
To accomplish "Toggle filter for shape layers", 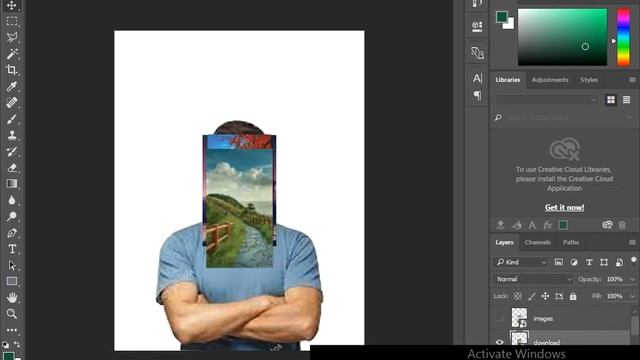I will (604, 262).
